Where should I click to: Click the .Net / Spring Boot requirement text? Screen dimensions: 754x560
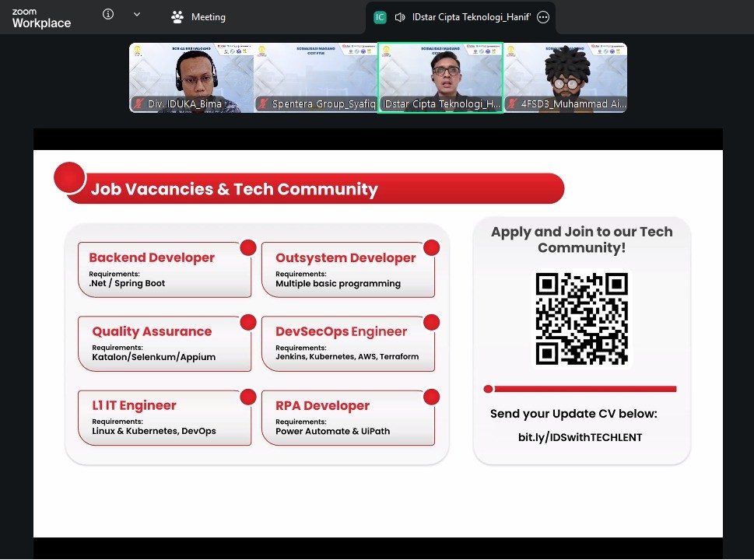(127, 283)
